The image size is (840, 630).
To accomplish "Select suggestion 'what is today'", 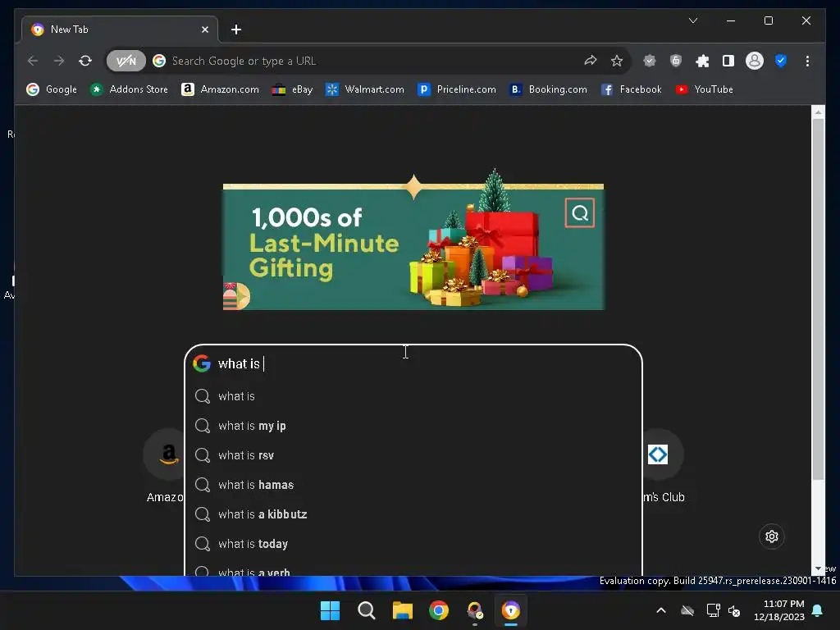I will pos(413,544).
